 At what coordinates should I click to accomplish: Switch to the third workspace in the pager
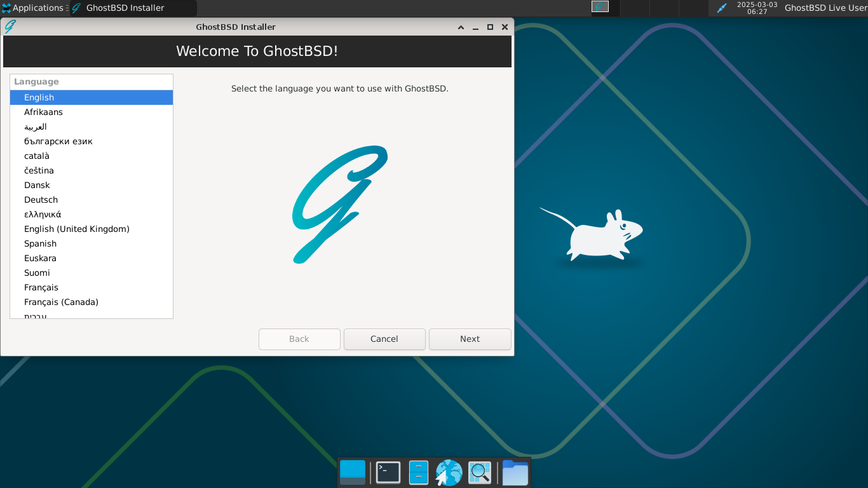663,8
